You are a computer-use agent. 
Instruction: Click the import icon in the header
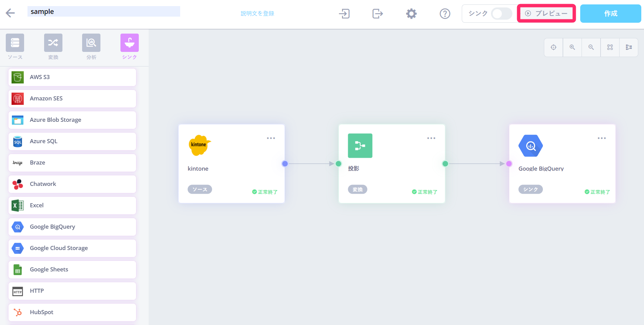(x=344, y=14)
